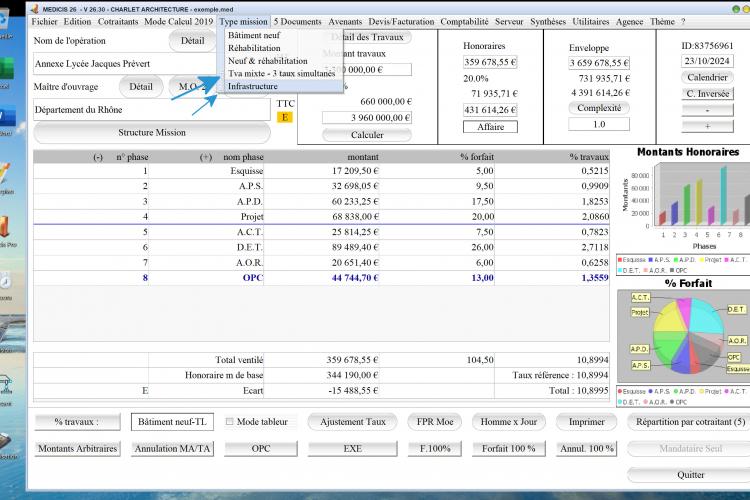The height and width of the screenshot is (500, 750).
Task: Open the Comptabilité menu
Action: tap(464, 22)
